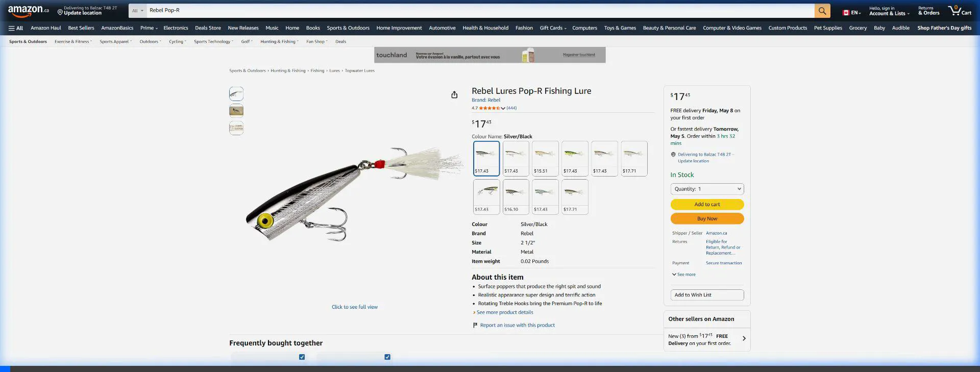Expand Account & Lists menu
The height and width of the screenshot is (372, 980).
pyautogui.click(x=889, y=11)
